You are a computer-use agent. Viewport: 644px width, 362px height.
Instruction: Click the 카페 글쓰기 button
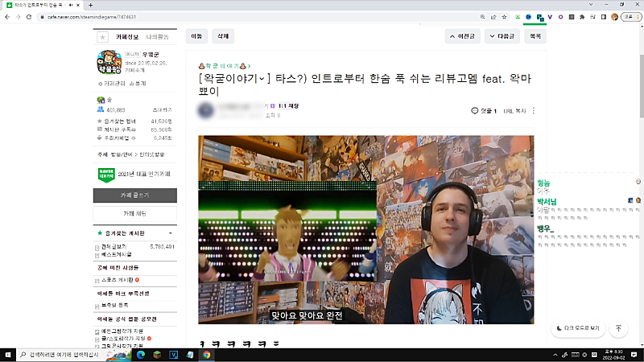pos(135,195)
